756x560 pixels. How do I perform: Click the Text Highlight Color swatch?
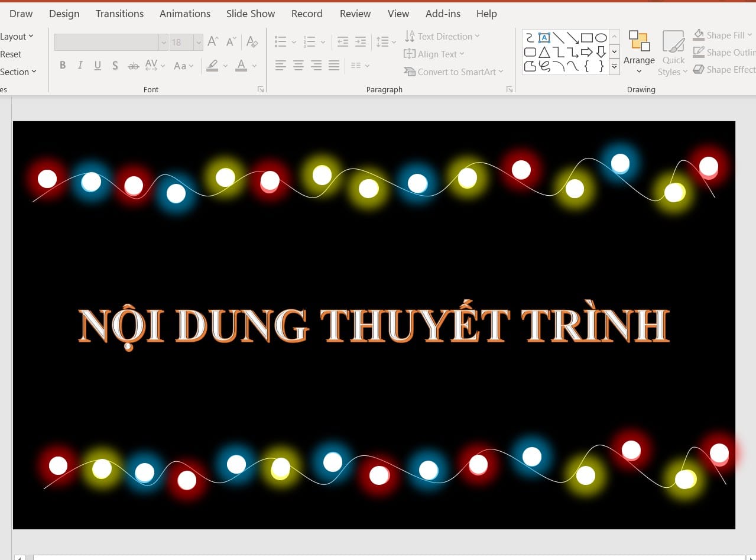pos(212,66)
